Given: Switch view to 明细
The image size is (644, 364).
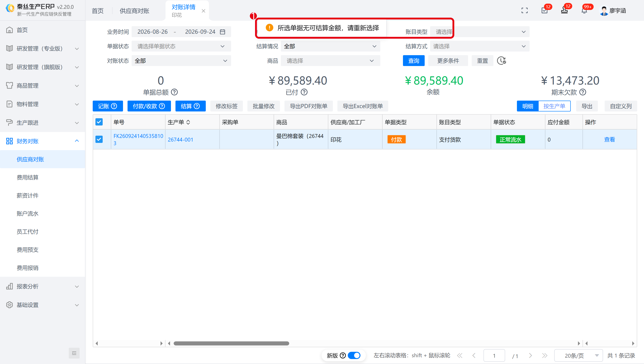Looking at the screenshot, I should point(528,106).
